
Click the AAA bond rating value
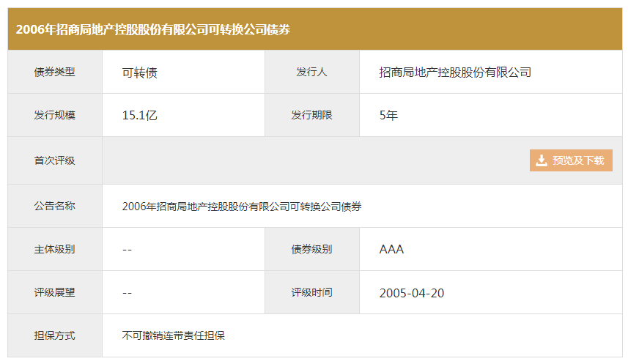tap(391, 250)
